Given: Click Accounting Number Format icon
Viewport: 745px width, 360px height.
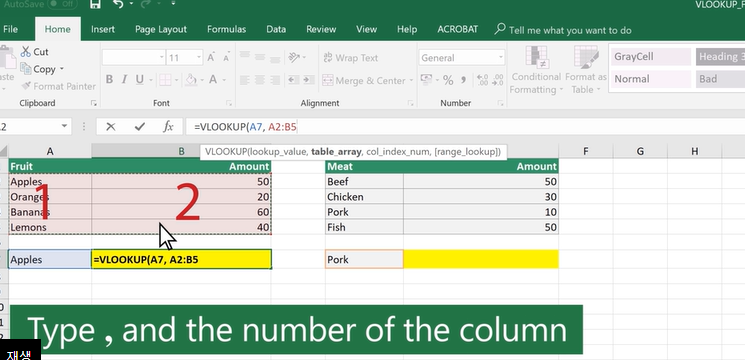Looking at the screenshot, I should tap(426, 80).
